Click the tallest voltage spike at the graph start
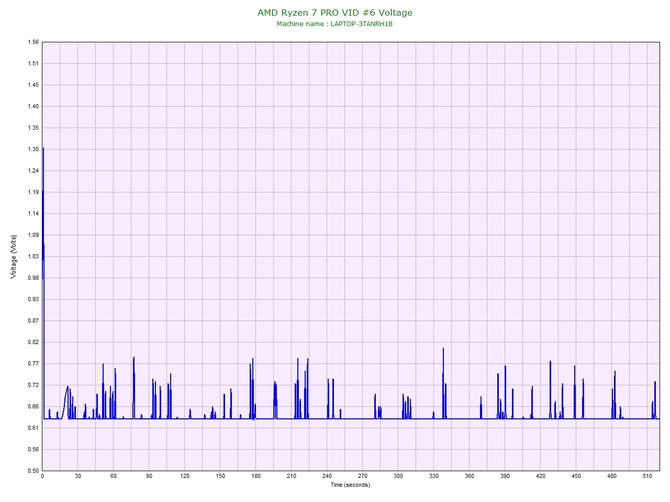This screenshot has height=502, width=670. (43, 150)
